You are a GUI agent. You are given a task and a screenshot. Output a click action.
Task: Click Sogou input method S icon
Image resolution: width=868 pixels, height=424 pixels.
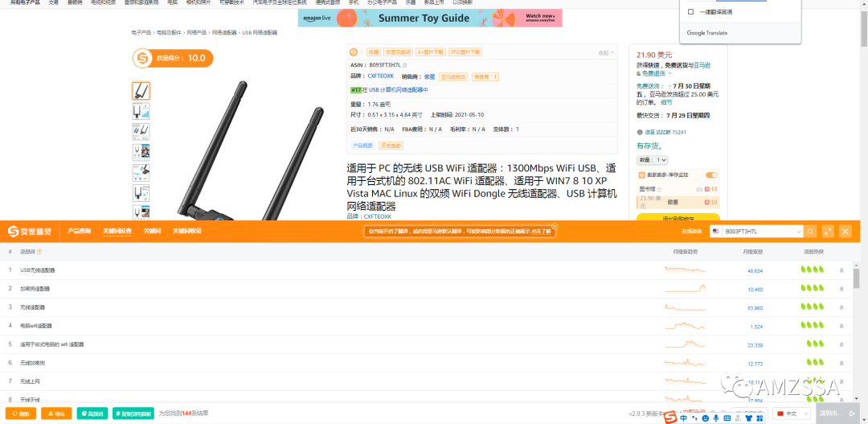[x=671, y=417]
